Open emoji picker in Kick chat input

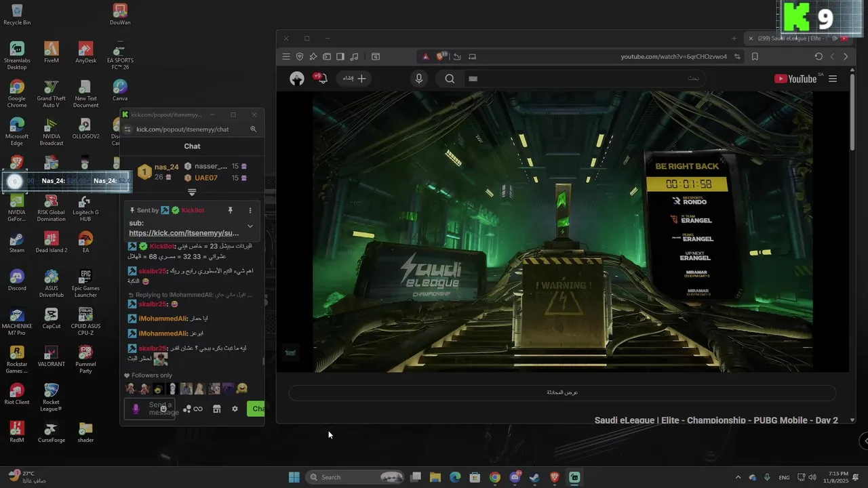(x=163, y=409)
